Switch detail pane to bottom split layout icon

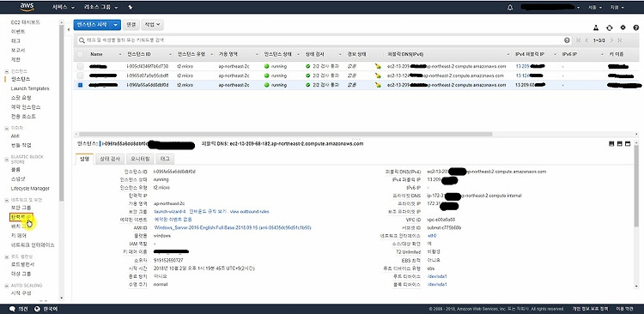tap(611, 143)
